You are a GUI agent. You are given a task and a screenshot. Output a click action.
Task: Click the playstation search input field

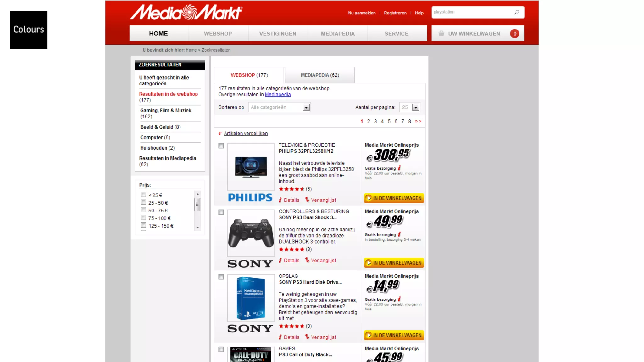tap(472, 12)
